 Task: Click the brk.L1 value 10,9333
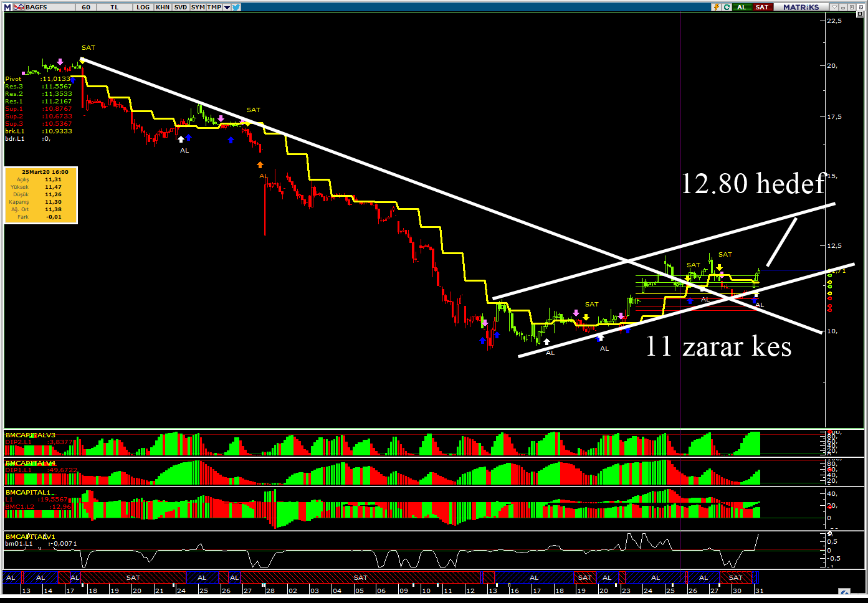click(x=57, y=131)
